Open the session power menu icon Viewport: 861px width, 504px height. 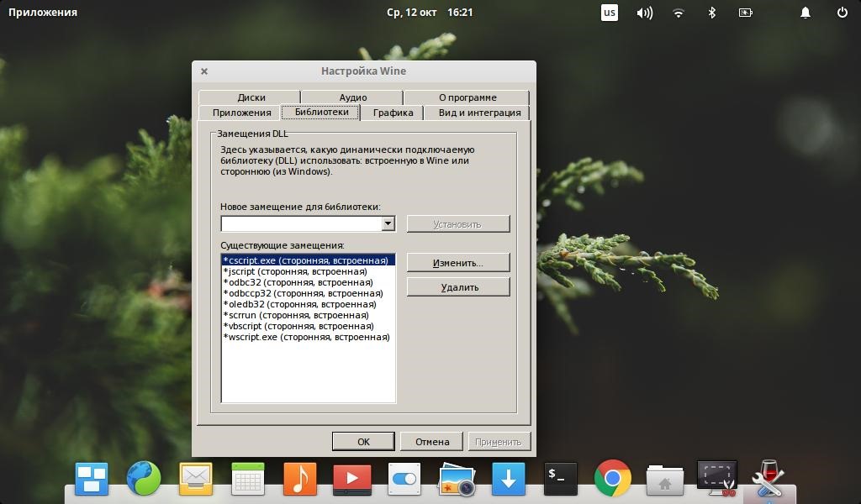pos(843,12)
